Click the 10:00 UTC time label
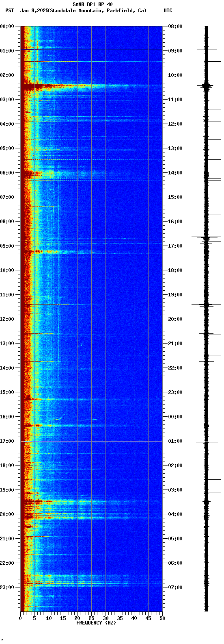The height and width of the screenshot is (644, 224). point(175,75)
